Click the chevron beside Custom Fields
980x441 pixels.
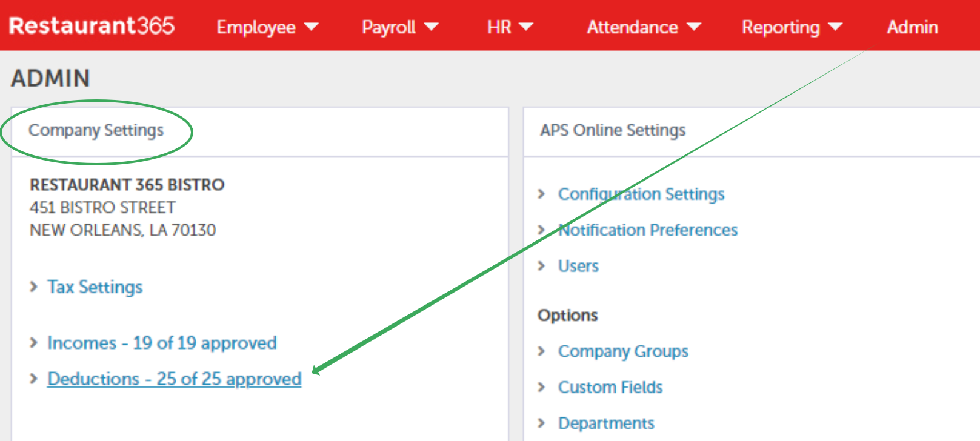click(x=542, y=387)
